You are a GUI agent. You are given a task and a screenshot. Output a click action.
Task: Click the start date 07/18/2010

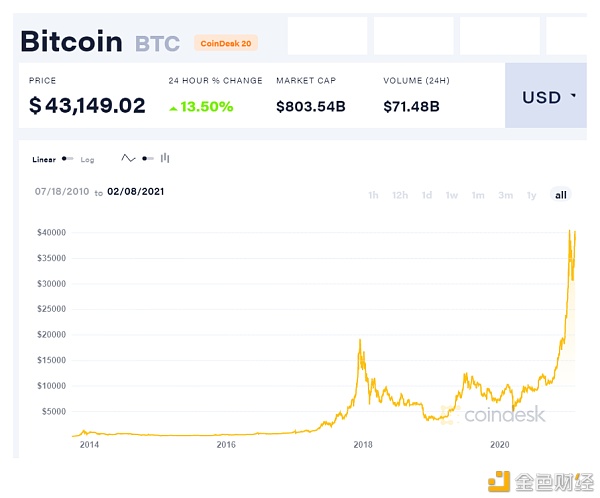tap(62, 191)
